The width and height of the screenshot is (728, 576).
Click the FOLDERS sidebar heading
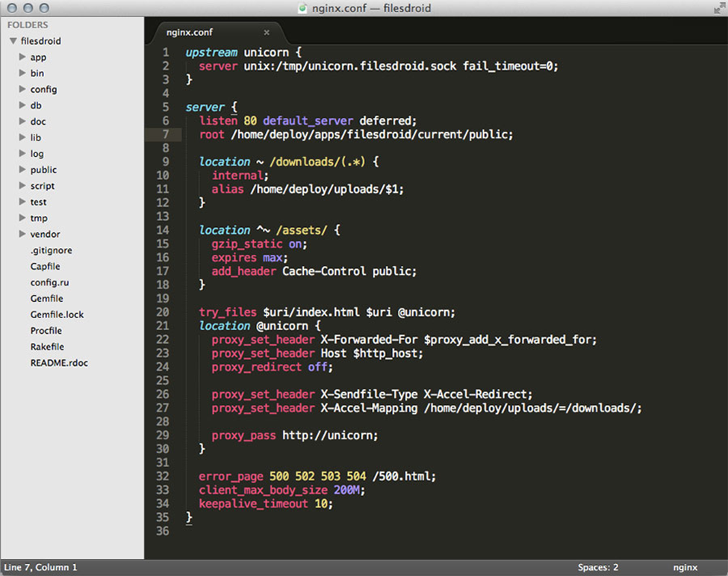click(28, 25)
